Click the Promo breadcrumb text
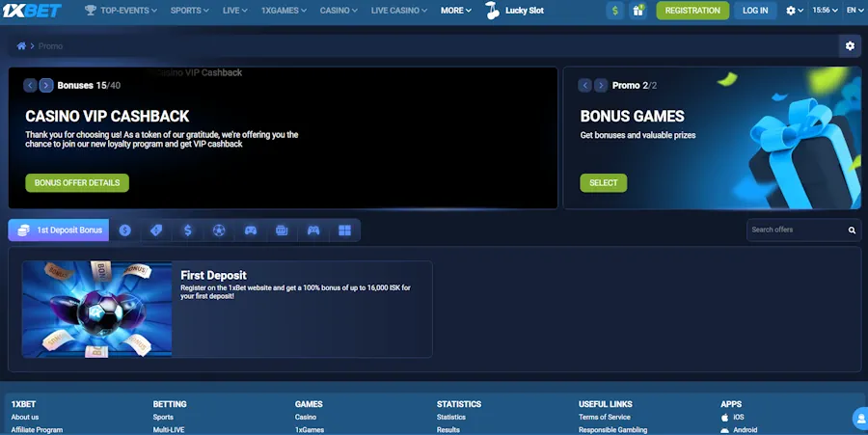Screen dimensions: 868x435 click(x=50, y=46)
